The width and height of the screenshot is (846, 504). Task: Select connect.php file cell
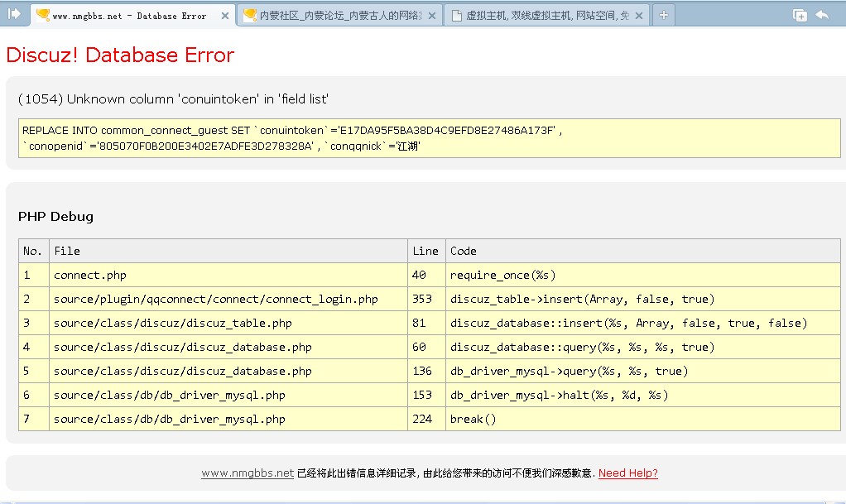click(228, 276)
